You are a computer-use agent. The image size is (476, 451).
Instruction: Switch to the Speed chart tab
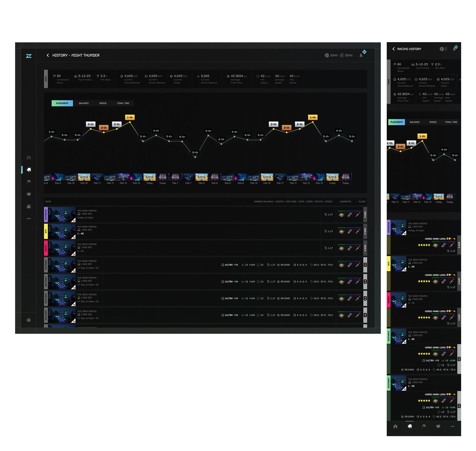[103, 103]
